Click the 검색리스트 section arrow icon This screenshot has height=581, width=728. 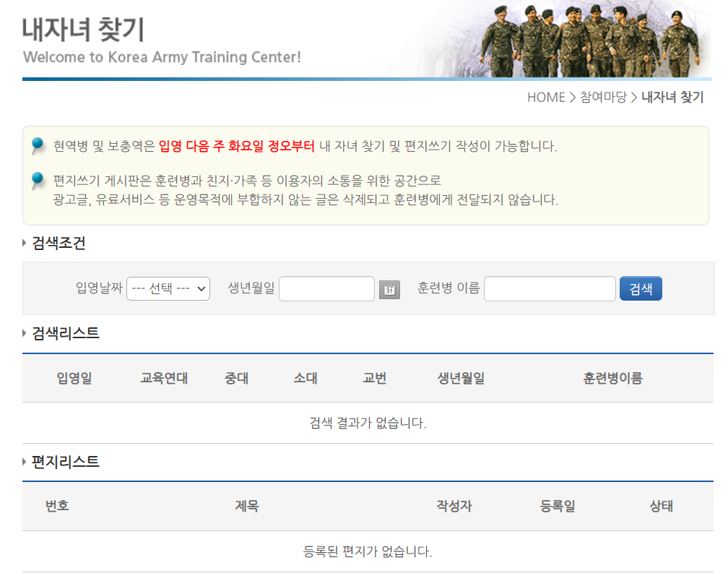point(24,333)
